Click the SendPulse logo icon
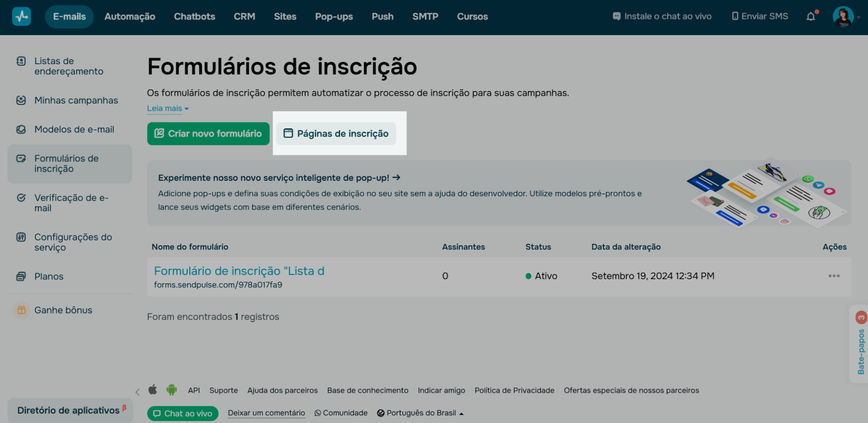The image size is (868, 423). click(21, 16)
